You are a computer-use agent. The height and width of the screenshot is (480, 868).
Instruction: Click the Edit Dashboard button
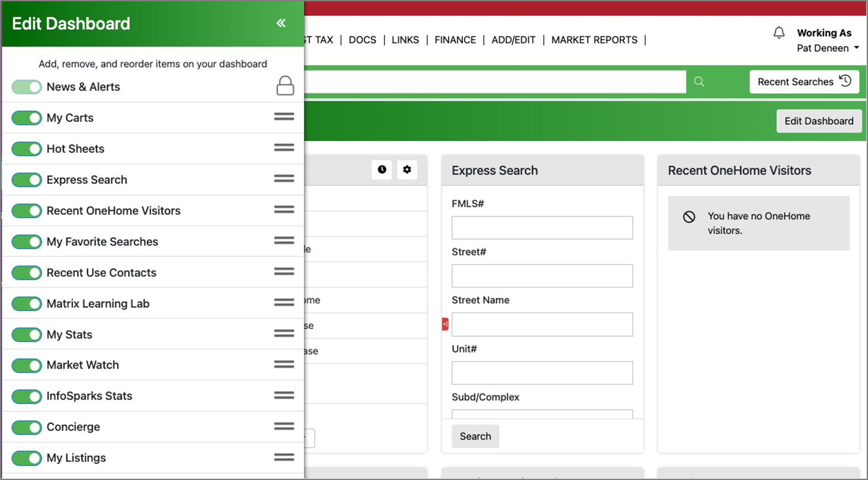click(x=818, y=121)
